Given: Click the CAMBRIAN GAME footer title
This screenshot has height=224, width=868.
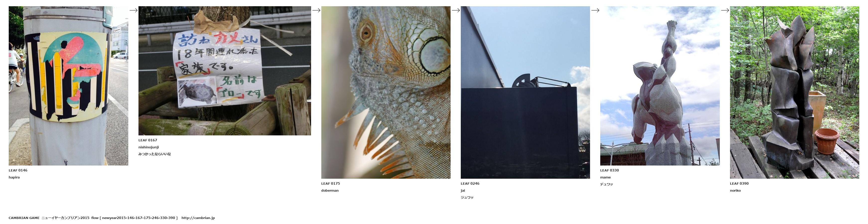Looking at the screenshot, I should [x=24, y=218].
